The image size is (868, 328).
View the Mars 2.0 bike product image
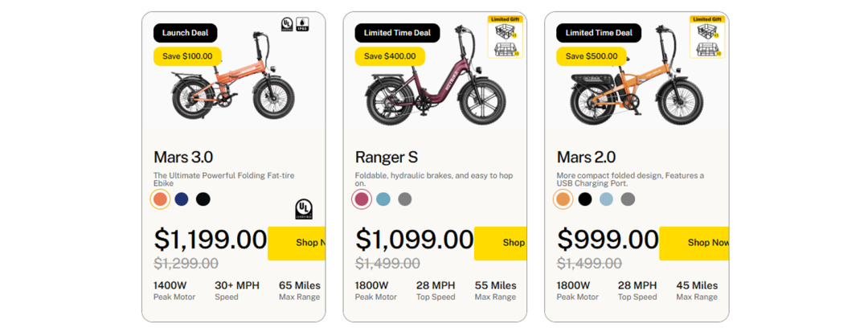[635, 96]
